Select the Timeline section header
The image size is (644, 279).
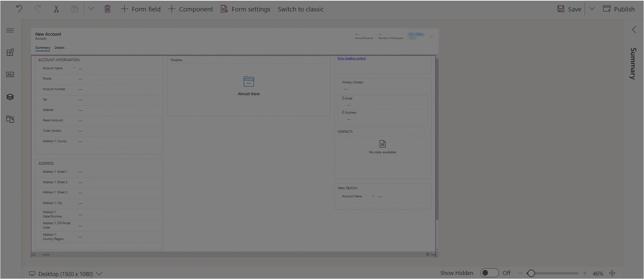coord(176,60)
